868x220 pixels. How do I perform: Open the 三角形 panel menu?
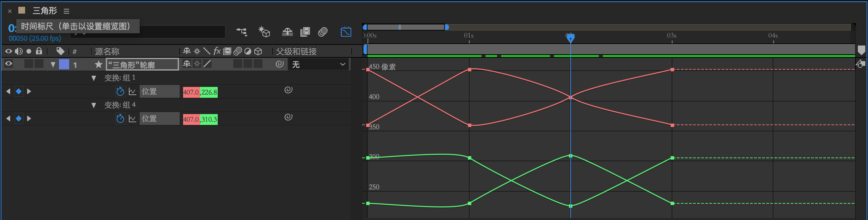click(x=66, y=11)
